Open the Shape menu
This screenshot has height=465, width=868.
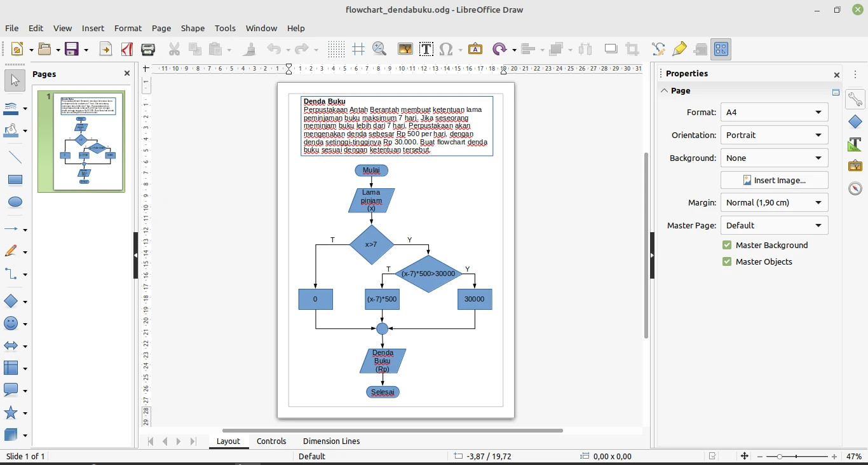pyautogui.click(x=193, y=28)
